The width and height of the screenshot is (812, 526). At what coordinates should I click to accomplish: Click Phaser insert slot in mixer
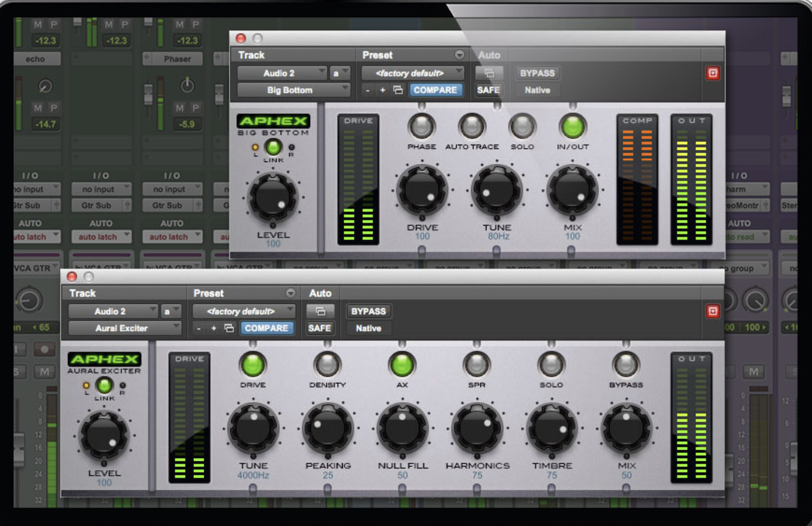point(173,59)
